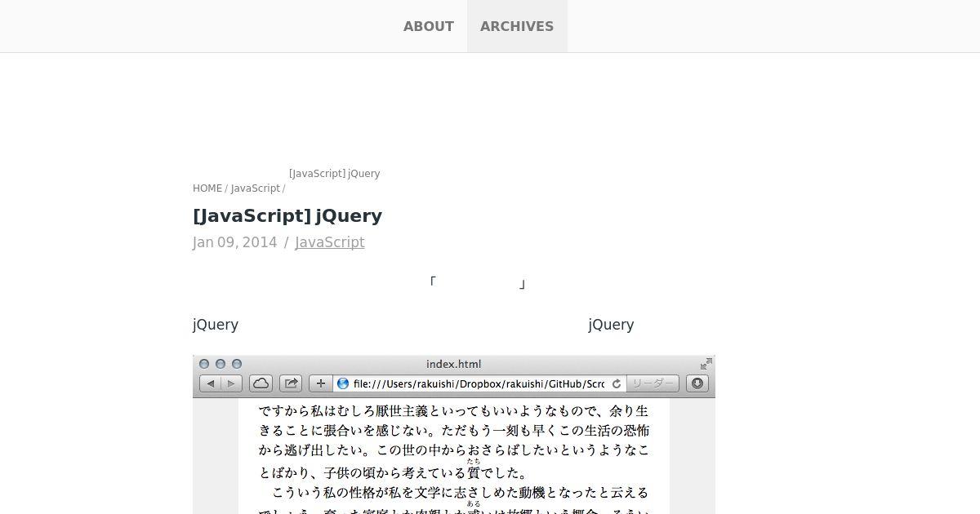Open the underlined JavaScript category link beside the date

coord(330,242)
